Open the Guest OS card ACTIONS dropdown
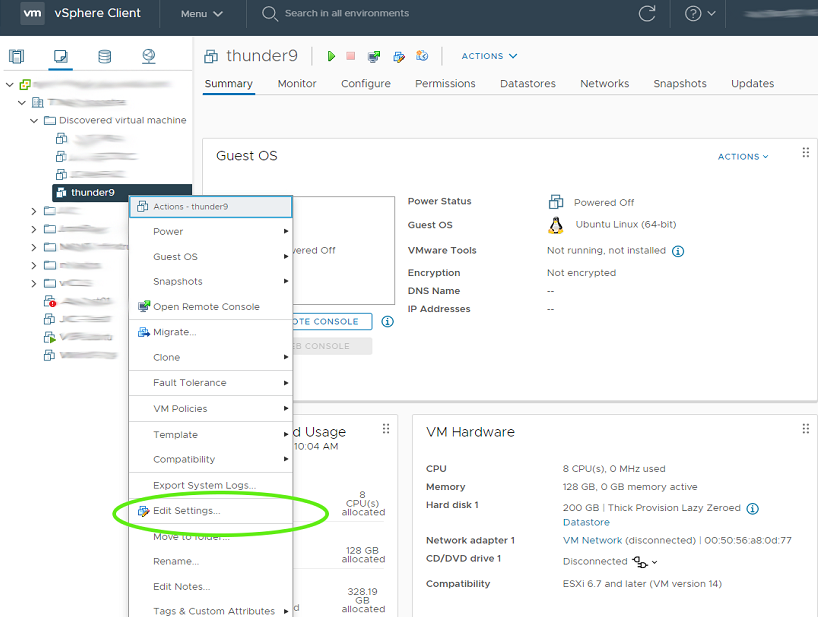Screen dimensions: 819x617 pyautogui.click(x=743, y=157)
